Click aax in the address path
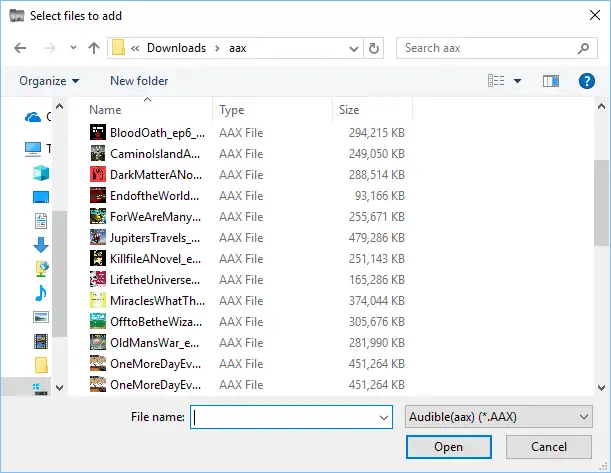 tap(237, 48)
